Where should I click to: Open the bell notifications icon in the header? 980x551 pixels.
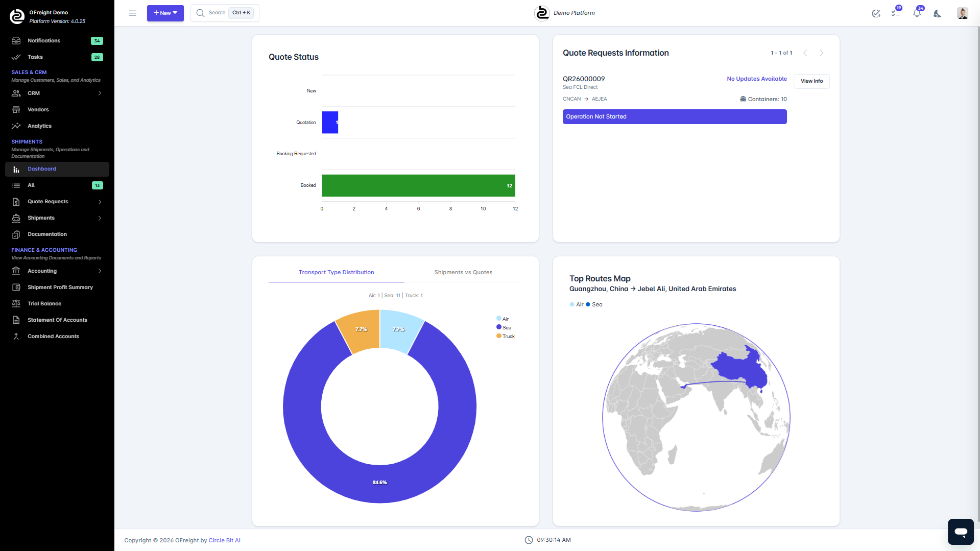(917, 13)
